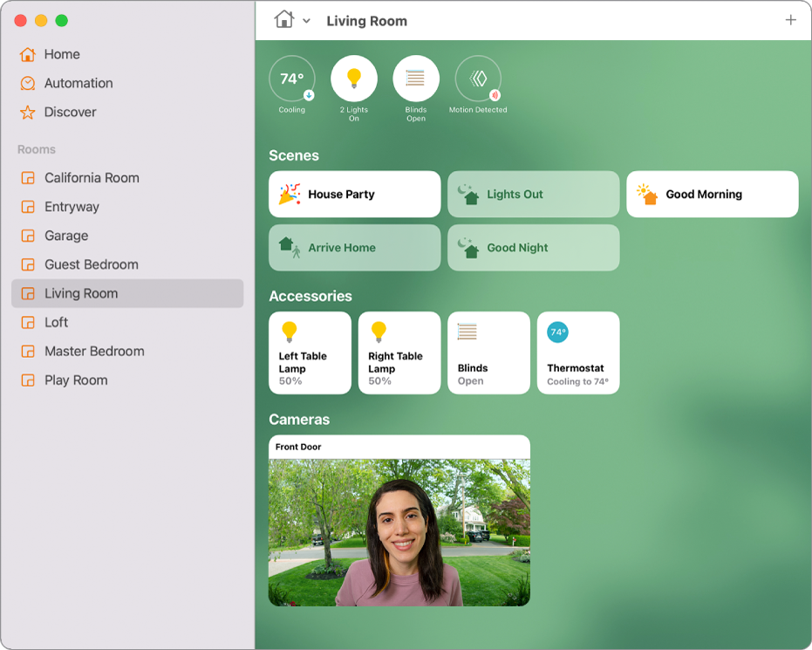Click the Rooms sidebar header

[x=37, y=149]
